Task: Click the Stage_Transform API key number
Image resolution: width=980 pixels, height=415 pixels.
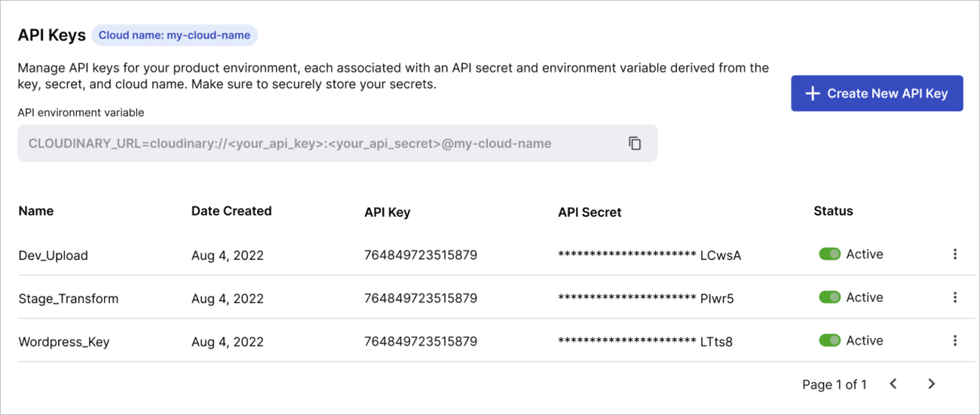Action: pos(421,298)
